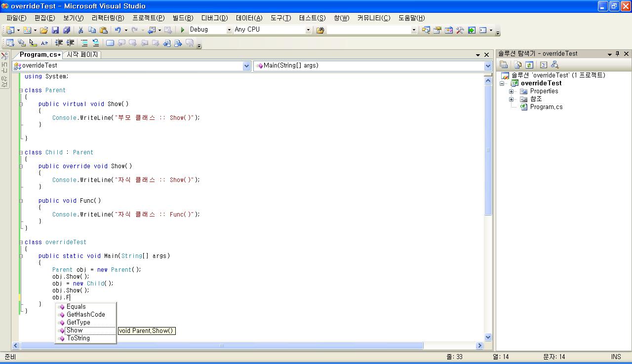Viewport: 632px width, 364px height.
Task: Open the 편집(E) menu
Action: tap(45, 18)
